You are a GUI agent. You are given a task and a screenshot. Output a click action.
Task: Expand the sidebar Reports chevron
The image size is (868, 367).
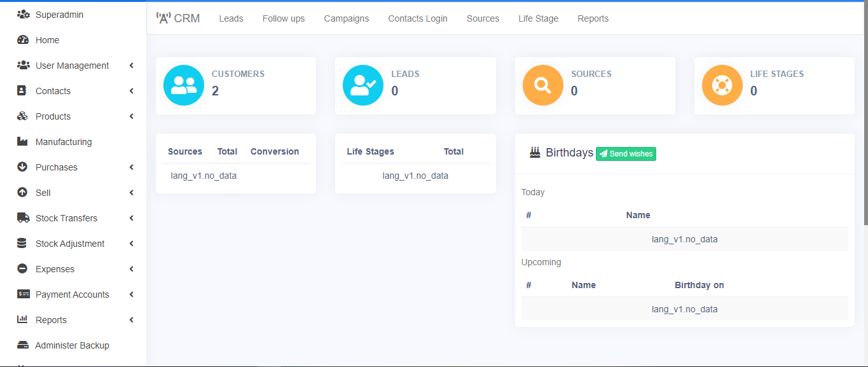tap(131, 320)
